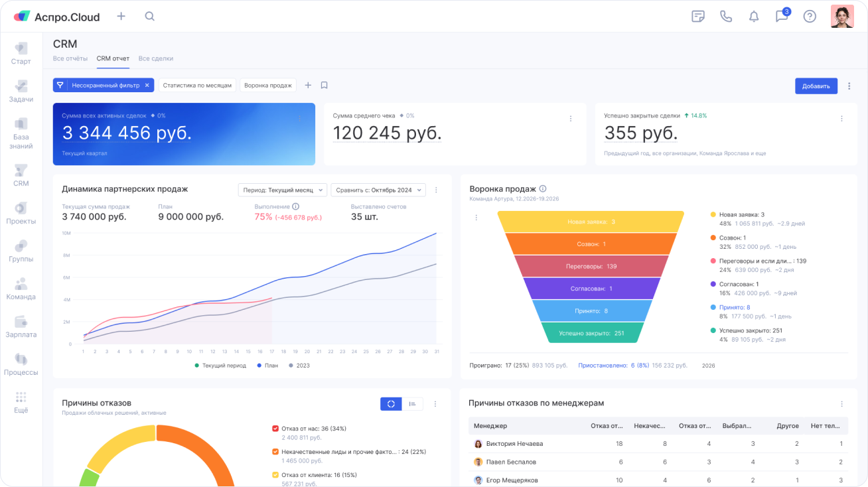
Task: Switch to the Все отчёты tab
Action: [70, 58]
